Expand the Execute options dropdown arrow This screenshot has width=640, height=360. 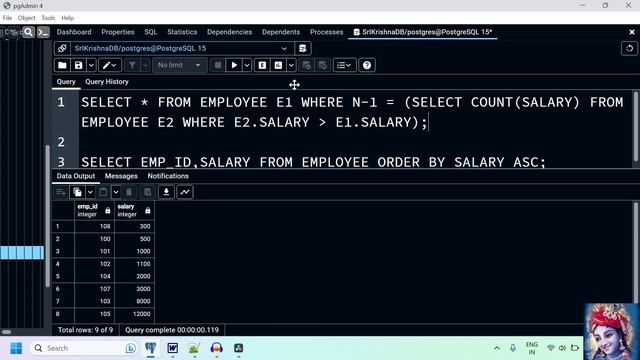[x=247, y=65]
